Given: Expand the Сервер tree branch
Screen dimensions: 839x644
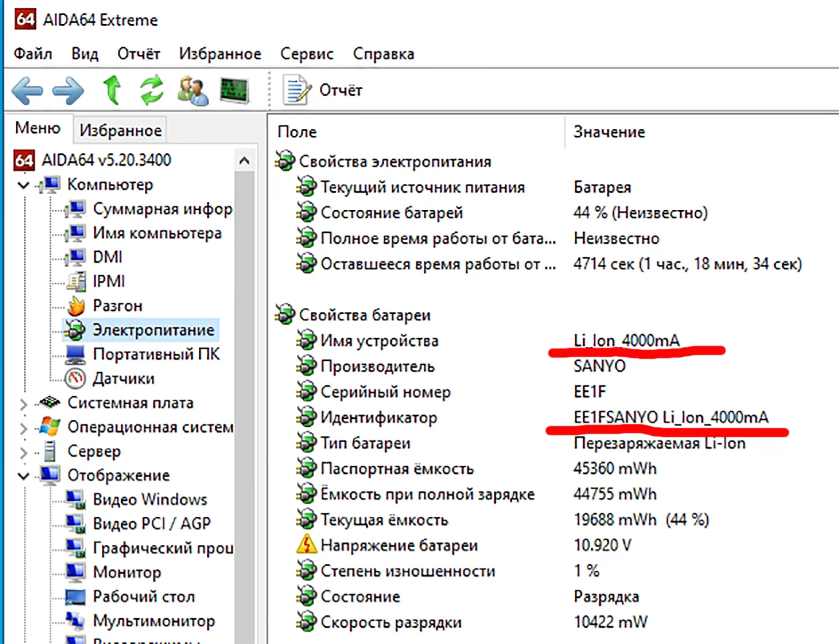Looking at the screenshot, I should (23, 452).
